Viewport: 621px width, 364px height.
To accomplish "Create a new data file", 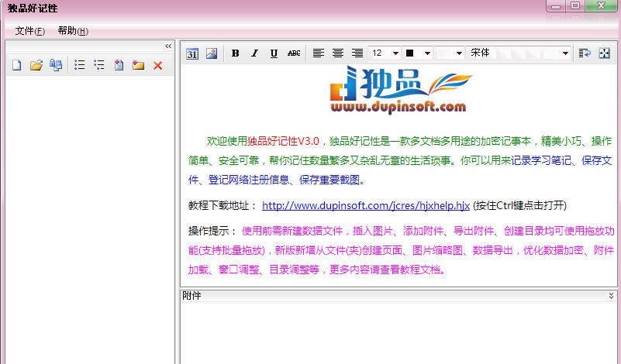I will (x=16, y=65).
